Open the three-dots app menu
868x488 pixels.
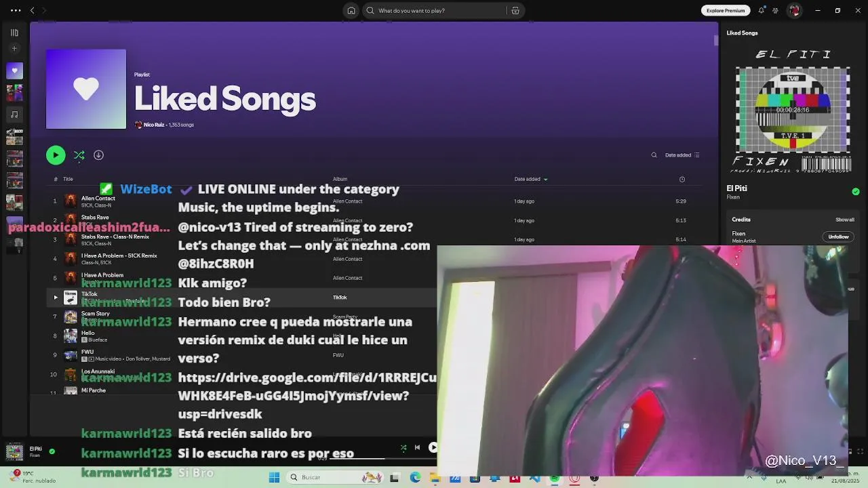coord(15,10)
